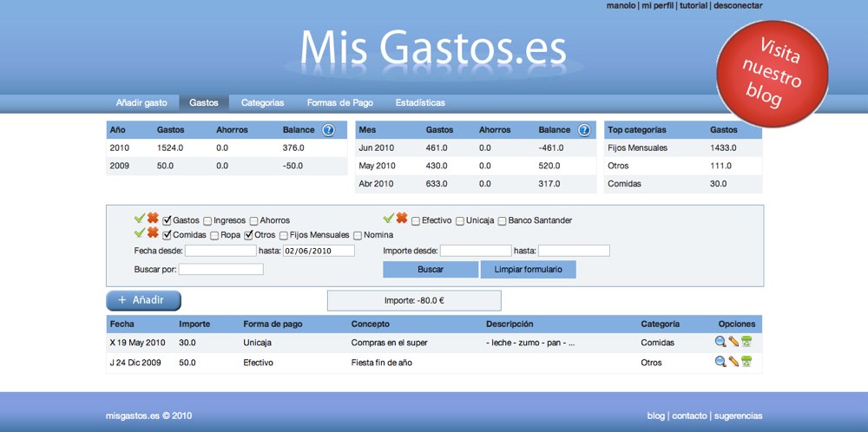Uncheck the Gastos checkbox
This screenshot has height=432, width=868.
[x=167, y=220]
